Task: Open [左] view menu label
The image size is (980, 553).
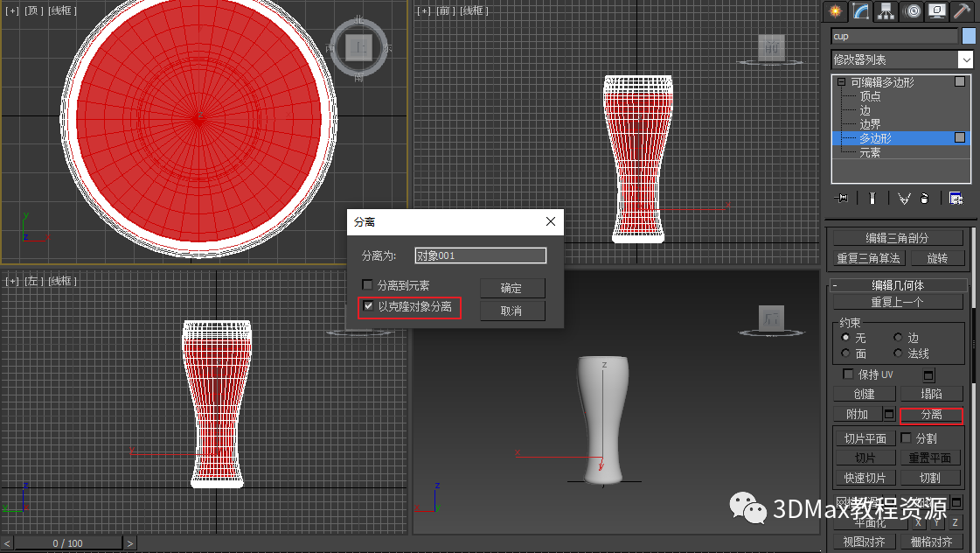Action: [32, 282]
